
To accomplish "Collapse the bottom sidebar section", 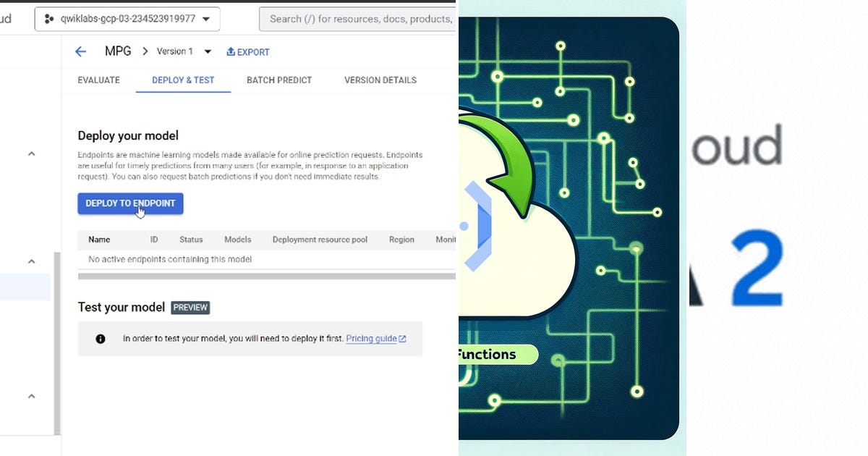I will [30, 397].
